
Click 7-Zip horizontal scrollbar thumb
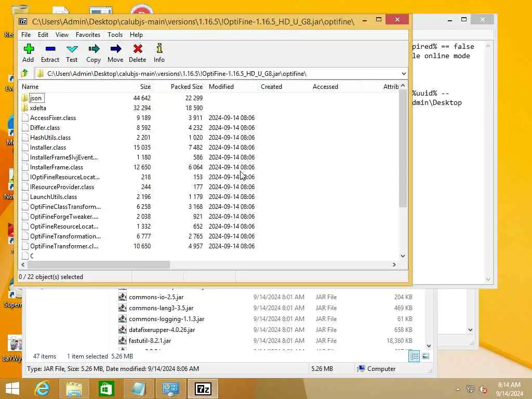[x=98, y=265]
